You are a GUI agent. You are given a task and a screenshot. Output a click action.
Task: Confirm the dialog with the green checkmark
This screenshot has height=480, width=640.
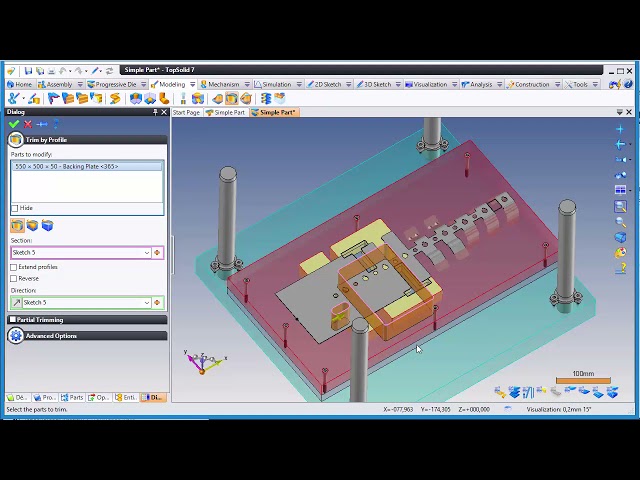pyautogui.click(x=14, y=124)
